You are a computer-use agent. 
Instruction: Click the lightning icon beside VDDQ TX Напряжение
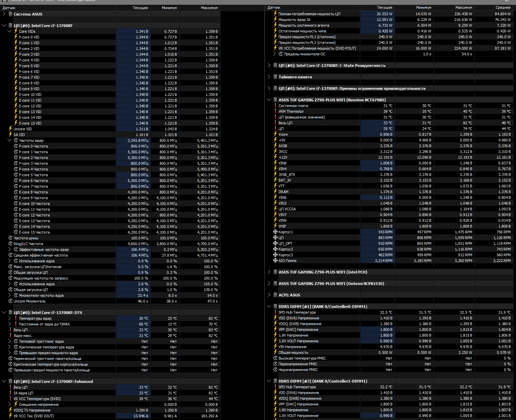pyautogui.click(x=10, y=410)
